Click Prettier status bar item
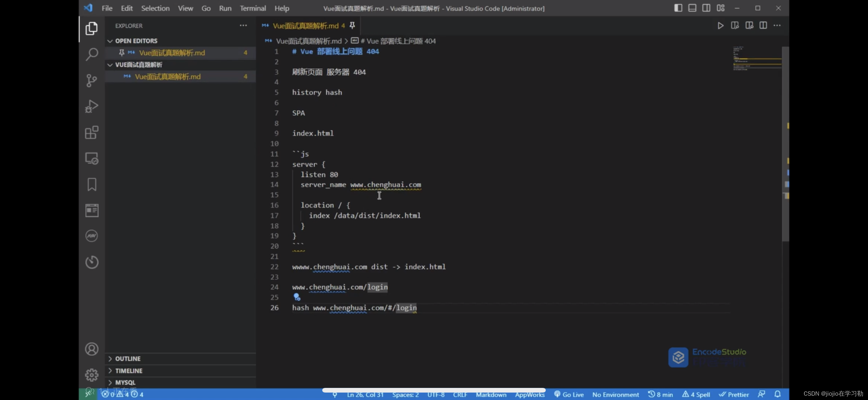This screenshot has height=400, width=868. 734,394
